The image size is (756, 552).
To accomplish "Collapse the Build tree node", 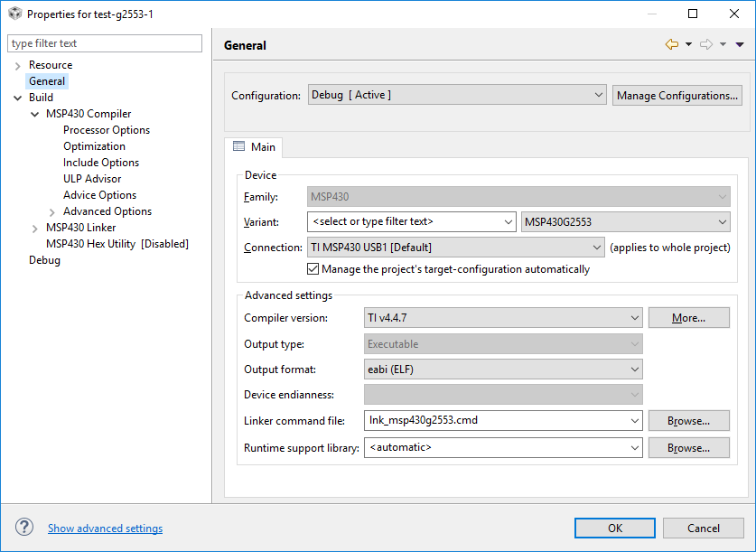I will tap(18, 97).
